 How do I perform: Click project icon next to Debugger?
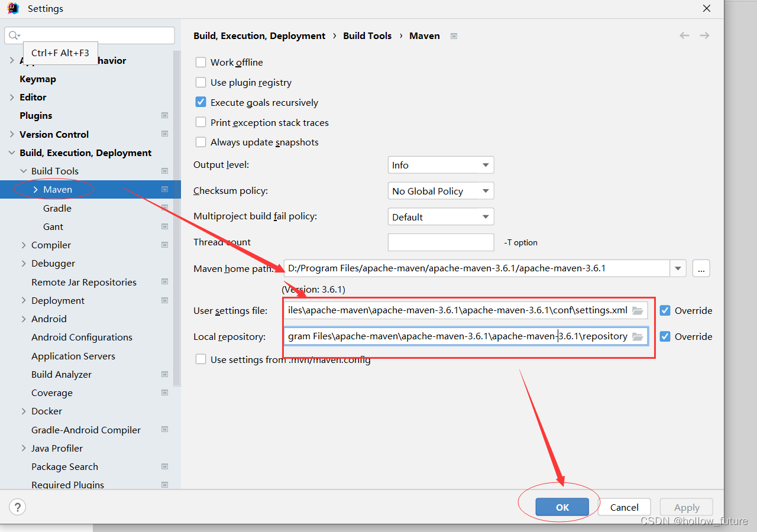(164, 263)
